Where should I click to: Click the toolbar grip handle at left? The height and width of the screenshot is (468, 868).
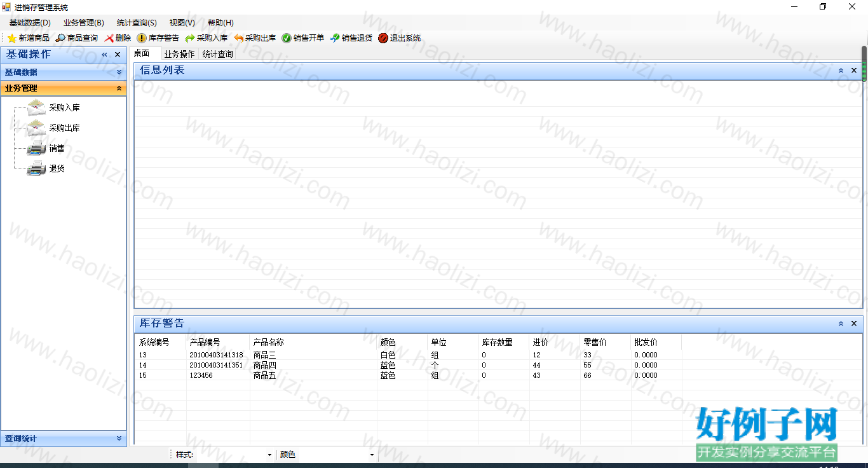(3, 38)
